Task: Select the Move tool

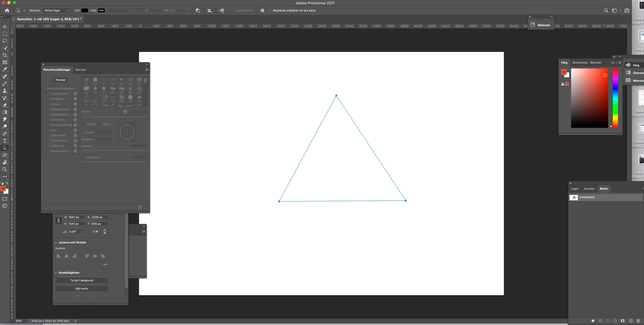Action: click(x=5, y=26)
